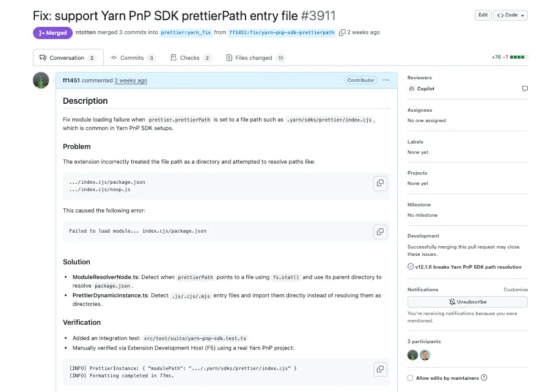Click the Copilot review comment icon
This screenshot has height=392, width=548.
[x=525, y=89]
